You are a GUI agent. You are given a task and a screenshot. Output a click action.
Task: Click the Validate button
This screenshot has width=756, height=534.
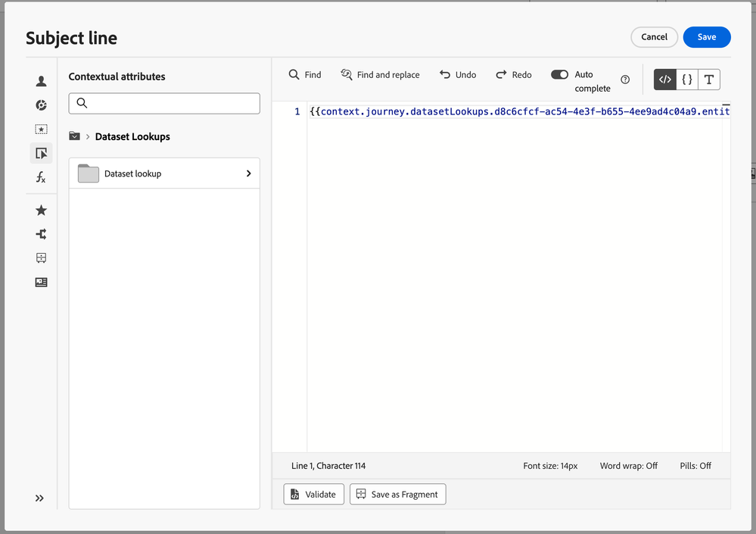314,494
